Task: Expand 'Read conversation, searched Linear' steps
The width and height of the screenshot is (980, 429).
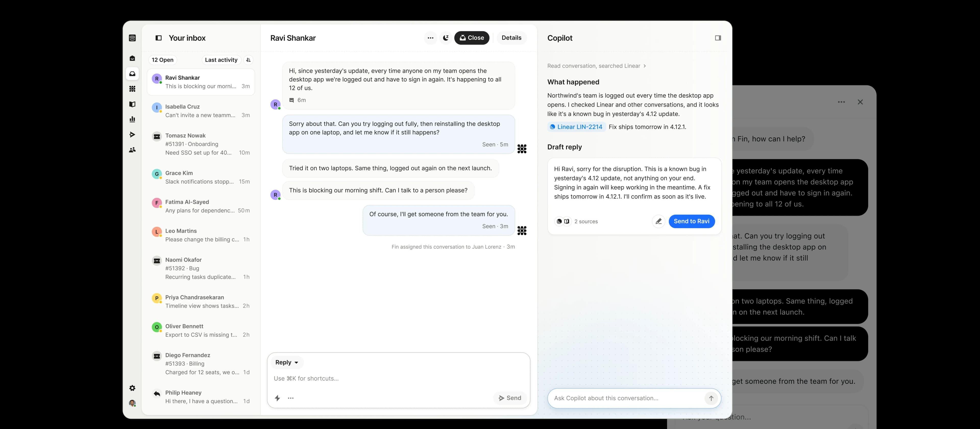Action: pos(596,66)
